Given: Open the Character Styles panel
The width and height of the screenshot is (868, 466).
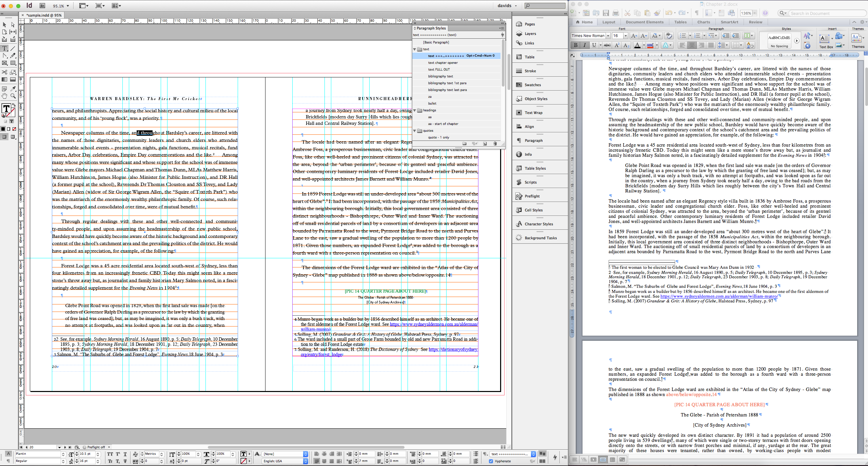Looking at the screenshot, I should pos(538,224).
